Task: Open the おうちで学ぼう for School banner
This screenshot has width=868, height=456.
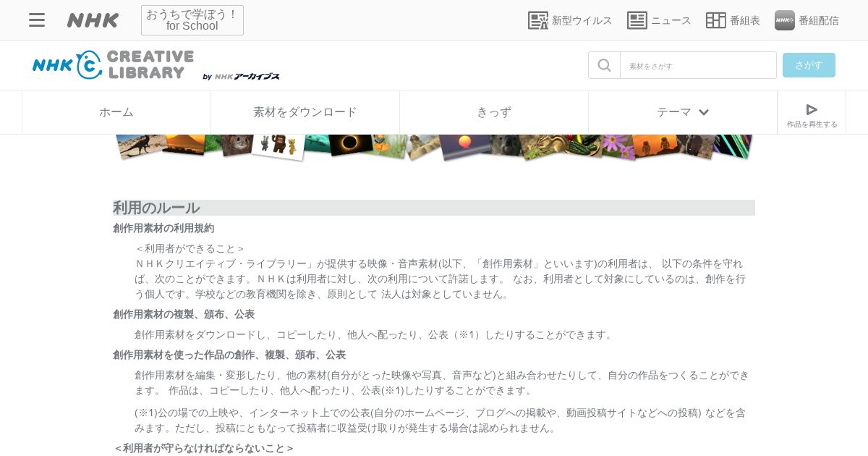Action: pos(192,20)
